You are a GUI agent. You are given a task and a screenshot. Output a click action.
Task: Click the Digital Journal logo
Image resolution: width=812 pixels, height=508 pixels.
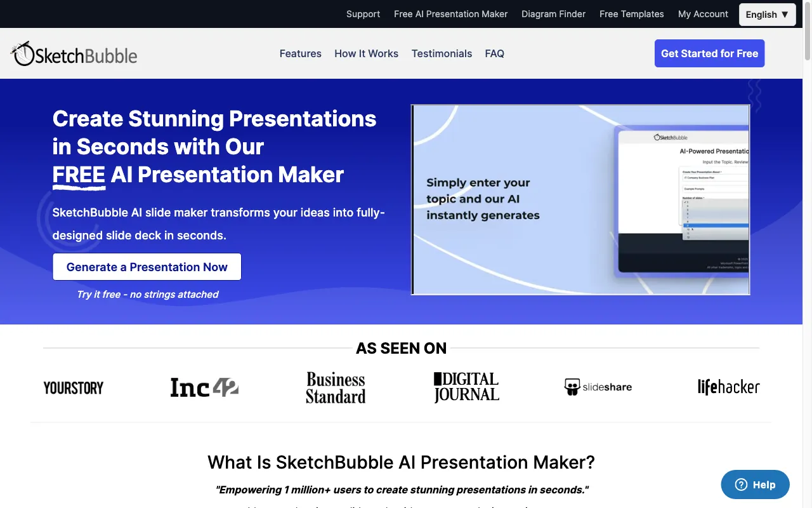(x=466, y=387)
